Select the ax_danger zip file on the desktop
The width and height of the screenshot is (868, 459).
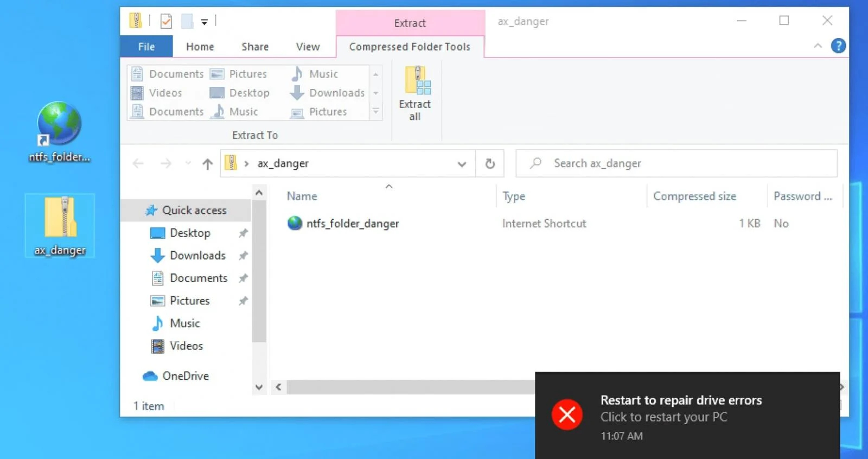60,225
